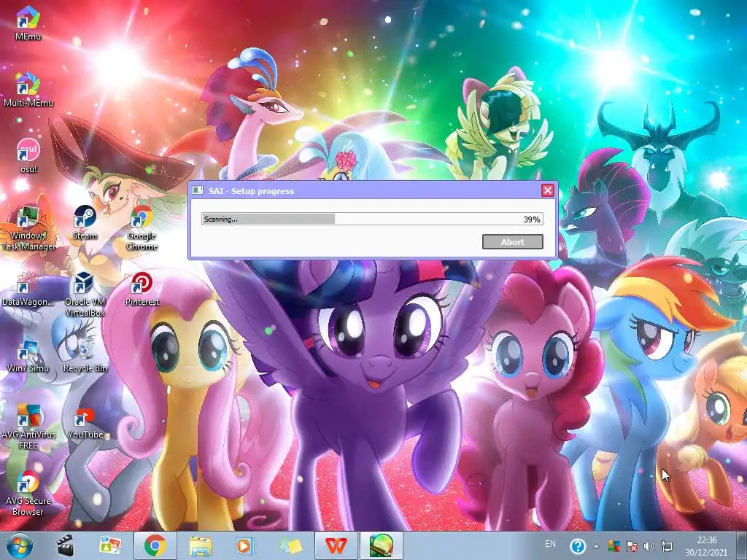Click the colorful tiles app in taskbar

tap(109, 545)
